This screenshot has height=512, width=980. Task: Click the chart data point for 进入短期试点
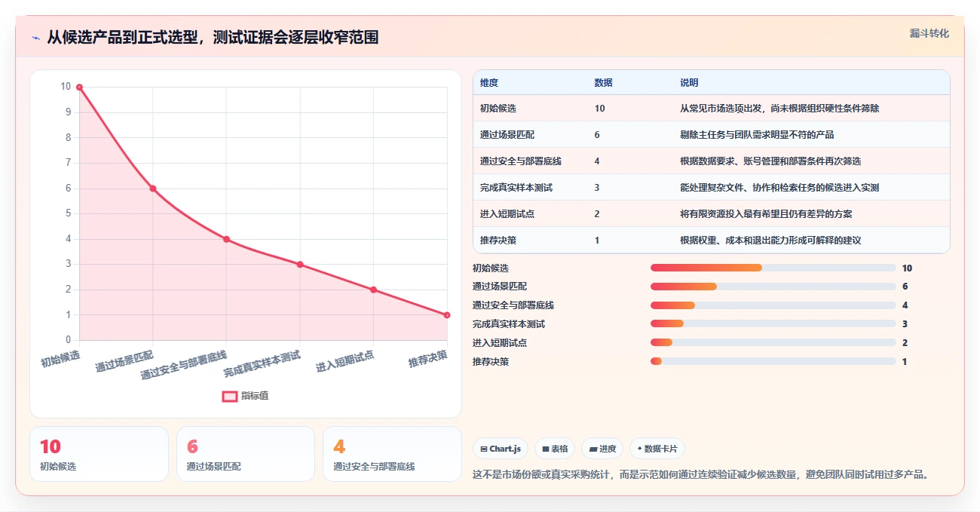(x=373, y=290)
